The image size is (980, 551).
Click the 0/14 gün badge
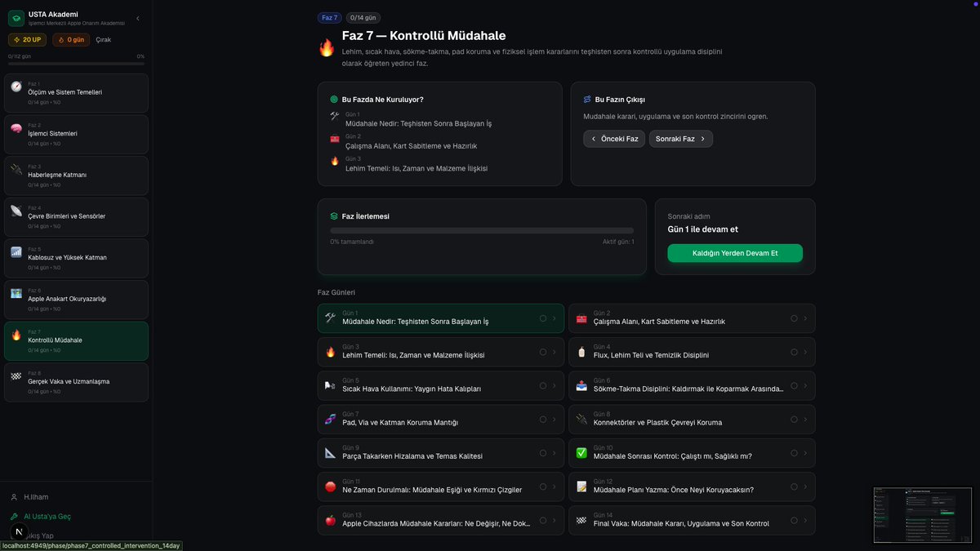[363, 17]
